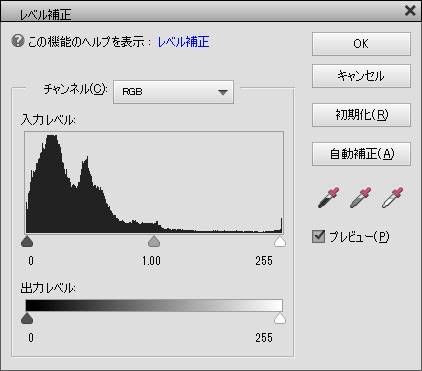This screenshot has height=371, width=422.
Task: Click the gamma value 1.00
Action: click(151, 260)
